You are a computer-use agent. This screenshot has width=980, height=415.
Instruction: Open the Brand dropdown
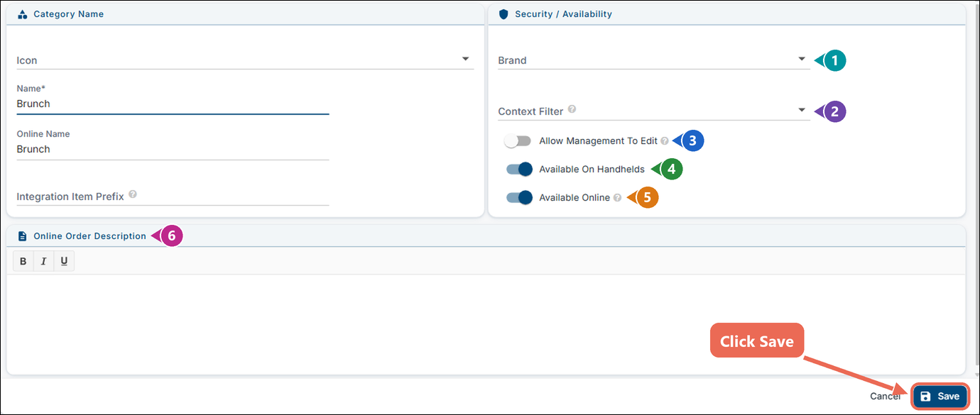point(653,60)
